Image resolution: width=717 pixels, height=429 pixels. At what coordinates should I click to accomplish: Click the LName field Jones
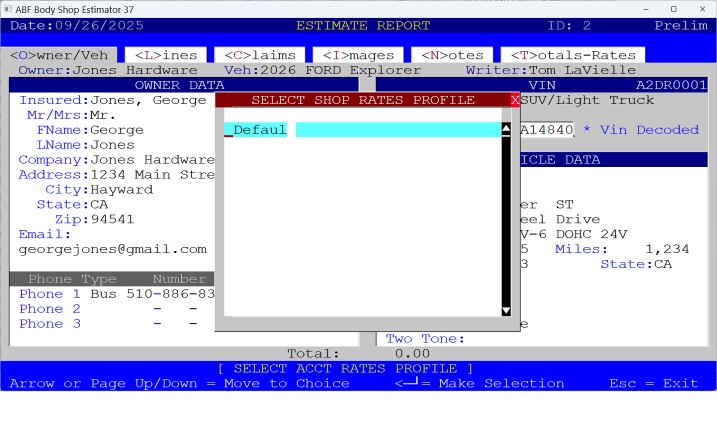point(112,145)
